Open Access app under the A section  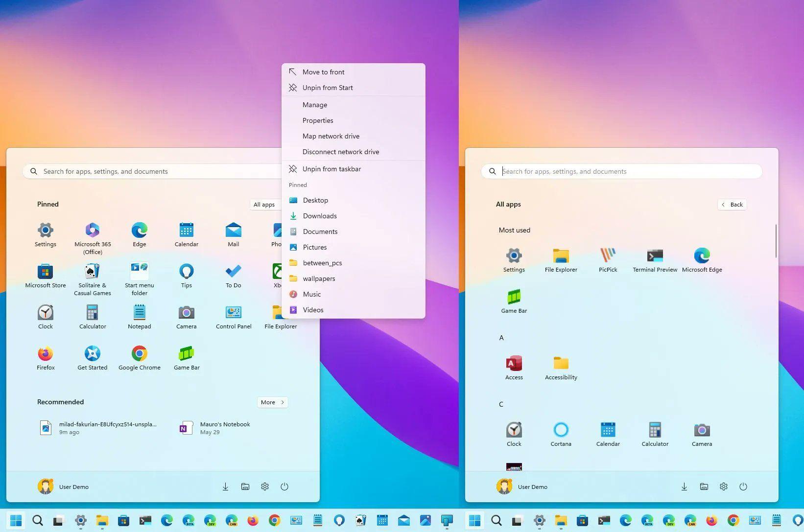tap(514, 366)
